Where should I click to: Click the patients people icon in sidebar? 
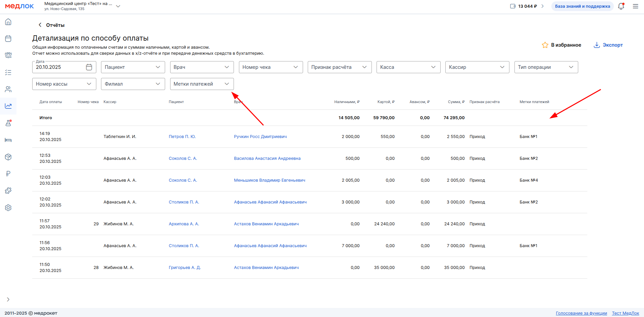tap(8, 89)
